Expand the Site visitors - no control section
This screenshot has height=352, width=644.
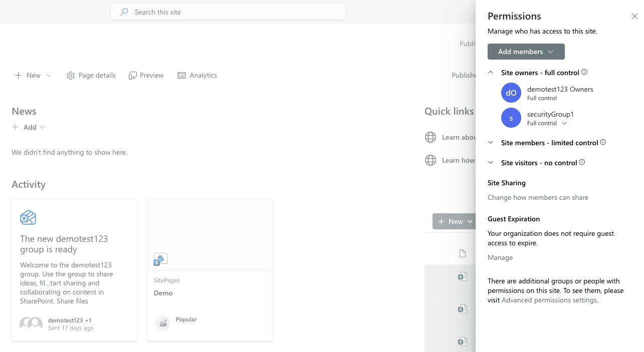(490, 162)
